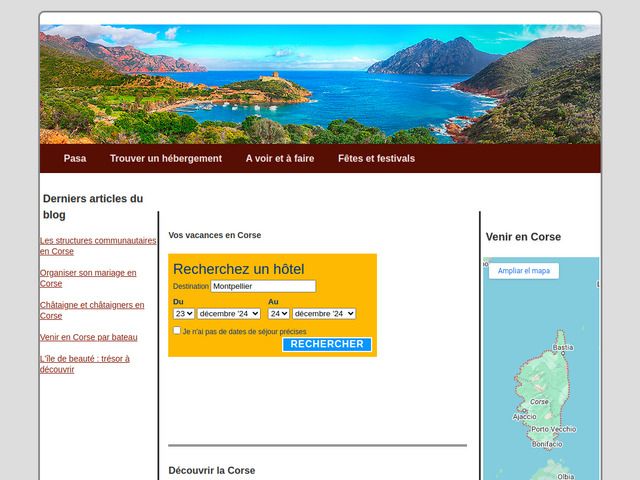Open the Pasa menu item
Viewport: 640px width, 480px height.
(75, 159)
